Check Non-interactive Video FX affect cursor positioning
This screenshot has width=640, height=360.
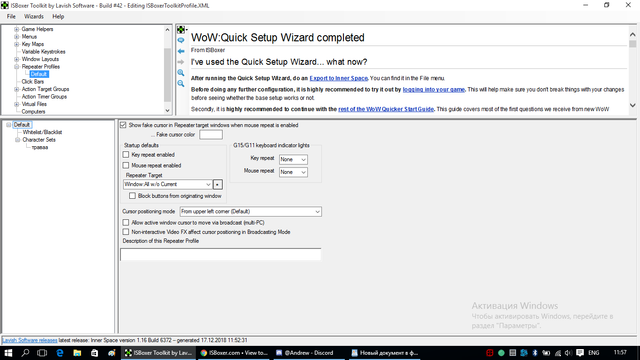click(126, 232)
